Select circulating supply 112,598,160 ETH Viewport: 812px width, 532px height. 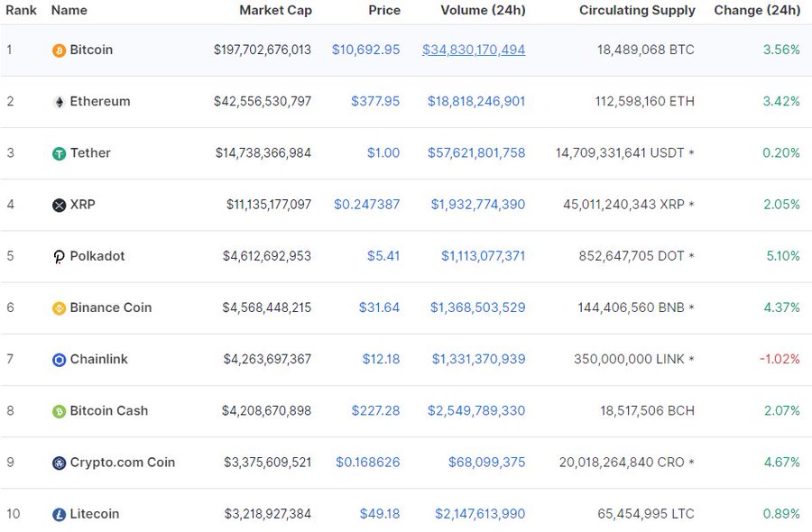click(645, 101)
